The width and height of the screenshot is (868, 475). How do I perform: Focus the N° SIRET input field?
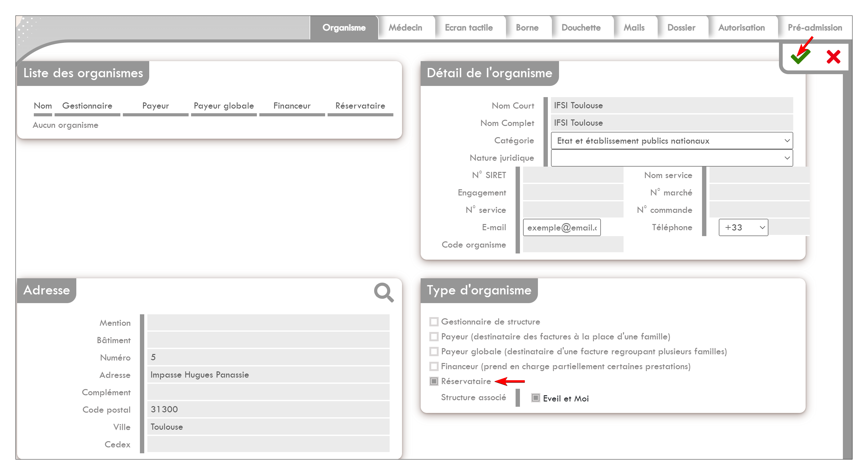573,175
